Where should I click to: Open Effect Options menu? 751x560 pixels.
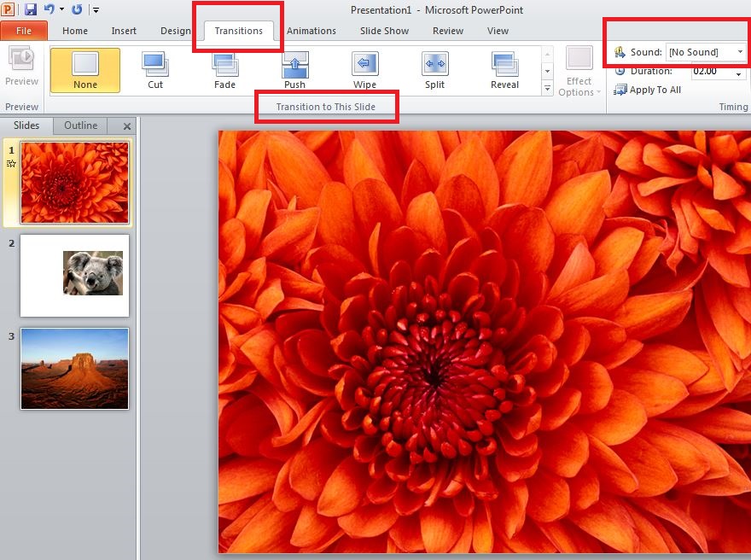click(579, 72)
